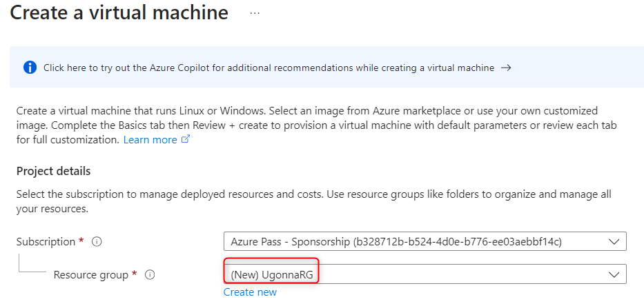The height and width of the screenshot is (306, 644).
Task: Open the Azure Pass - Sponsorship subscription box
Action: point(414,242)
